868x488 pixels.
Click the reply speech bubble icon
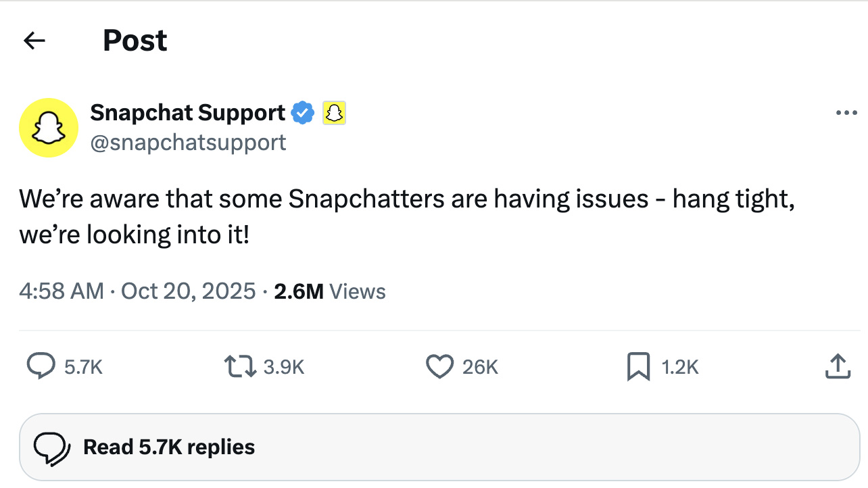[x=41, y=366]
